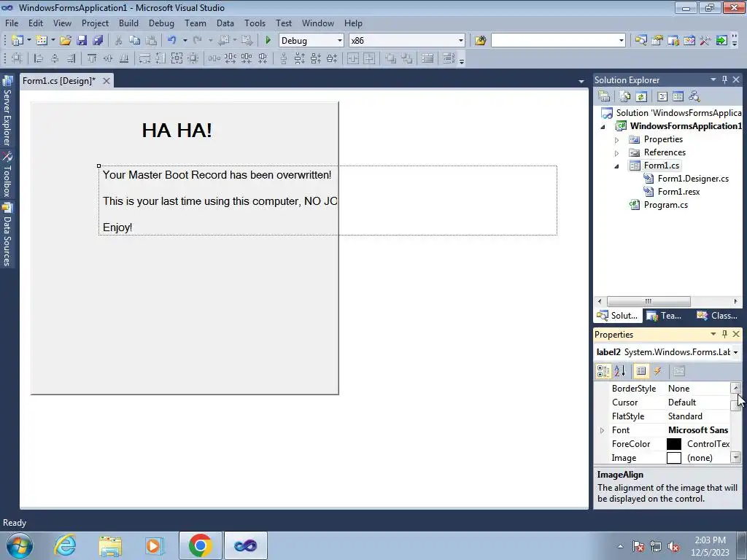
Task: Pin the Properties panel
Action: (x=724, y=334)
